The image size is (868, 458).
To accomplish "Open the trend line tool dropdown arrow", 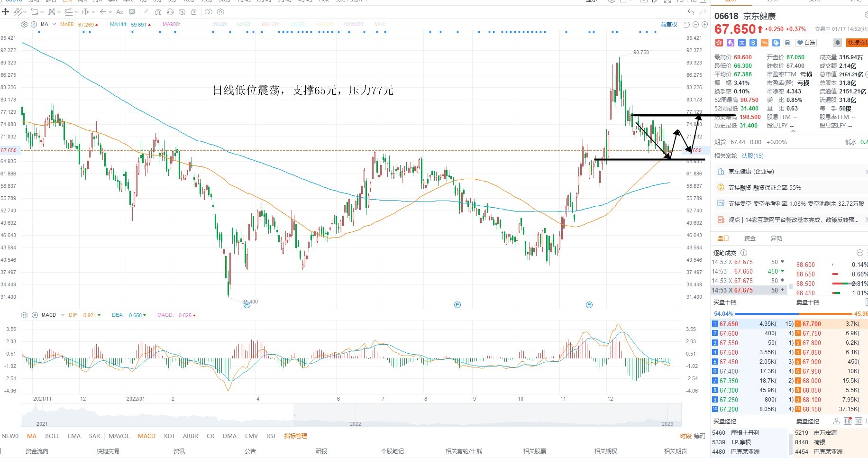I will [25, 12].
